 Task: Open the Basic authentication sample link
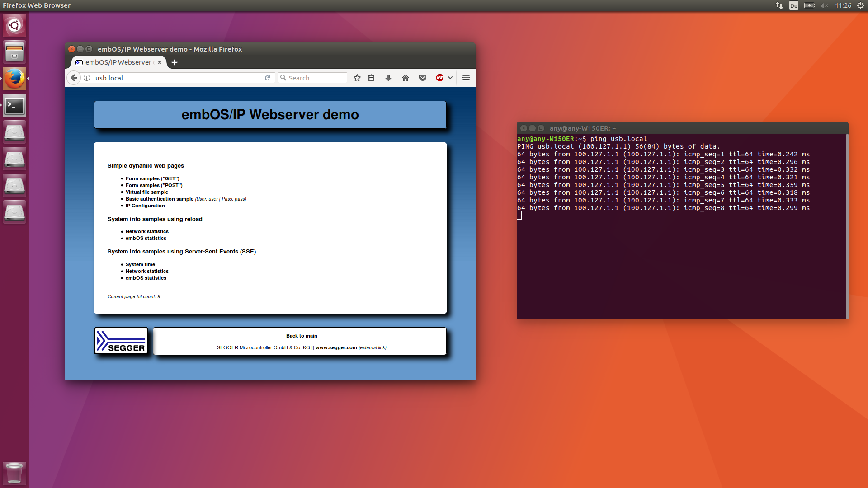coord(160,199)
